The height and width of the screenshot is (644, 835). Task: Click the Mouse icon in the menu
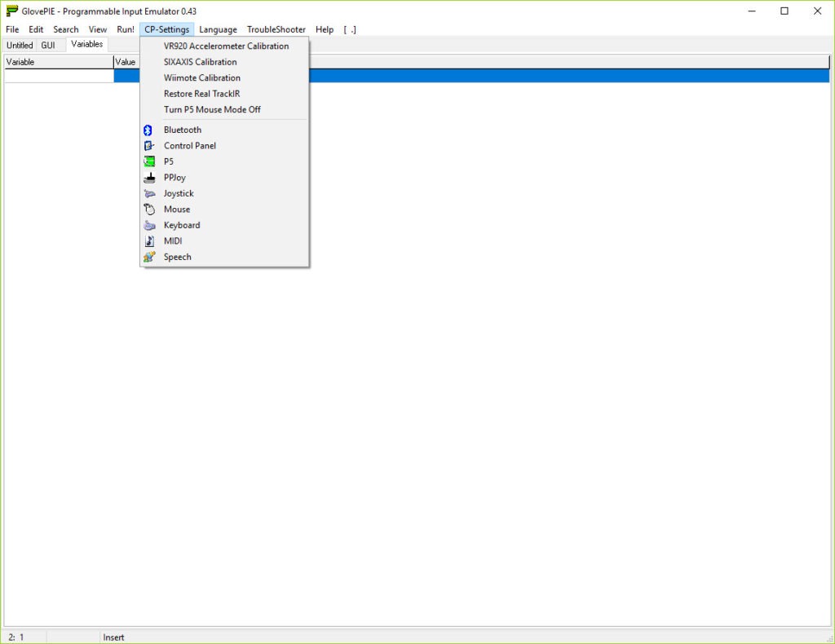149,210
